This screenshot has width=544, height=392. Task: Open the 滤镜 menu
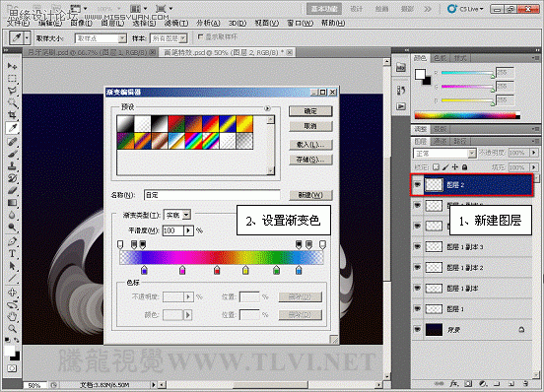tap(176, 24)
